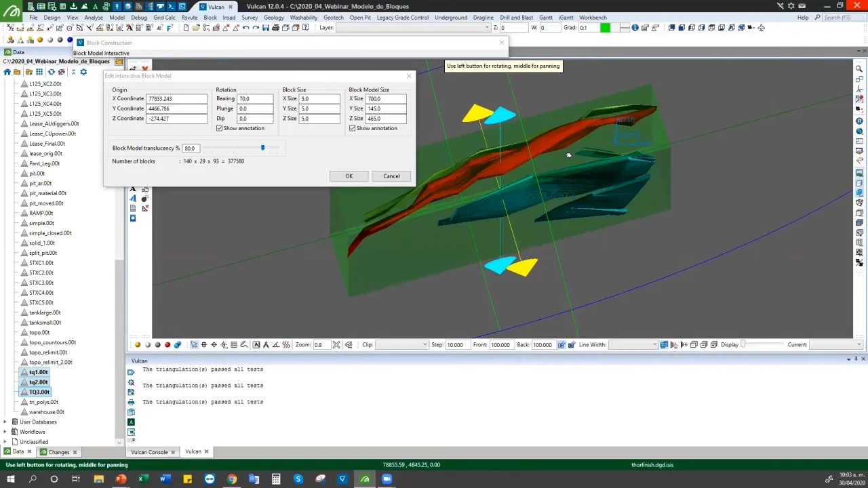Click the pointer select icon in the viewport toolbar
Screen dimensions: 868x488
tap(194, 345)
